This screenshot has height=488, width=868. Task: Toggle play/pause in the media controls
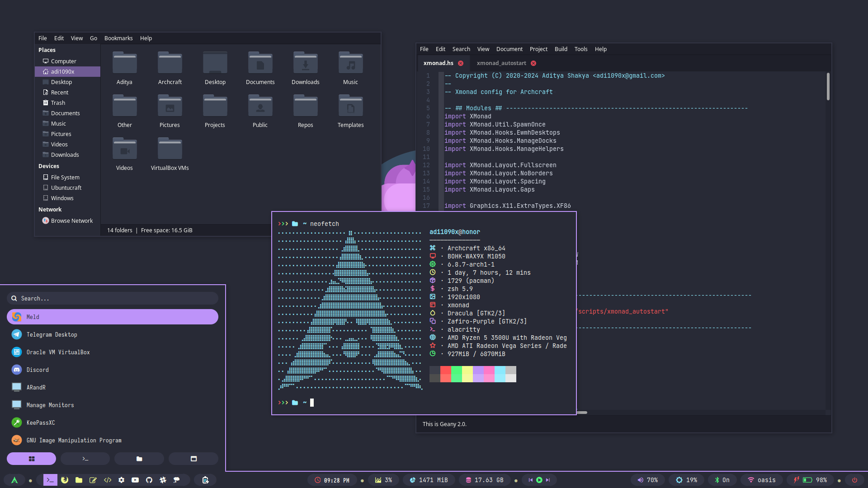(x=539, y=480)
